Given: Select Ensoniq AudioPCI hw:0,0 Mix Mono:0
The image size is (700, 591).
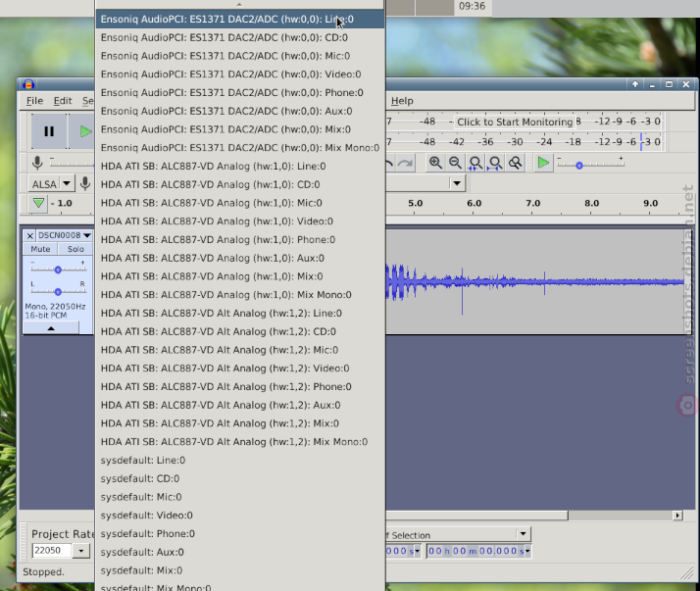Looking at the screenshot, I should point(240,148).
